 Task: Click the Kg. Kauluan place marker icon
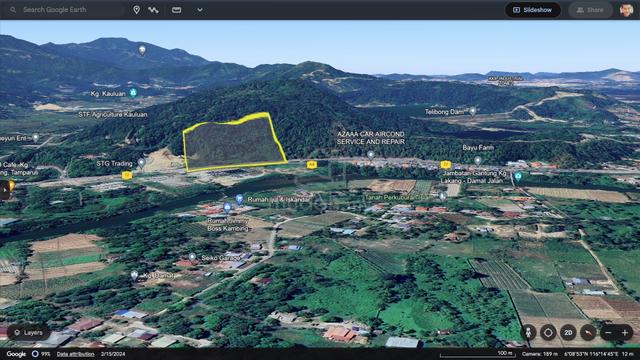pyautogui.click(x=133, y=93)
